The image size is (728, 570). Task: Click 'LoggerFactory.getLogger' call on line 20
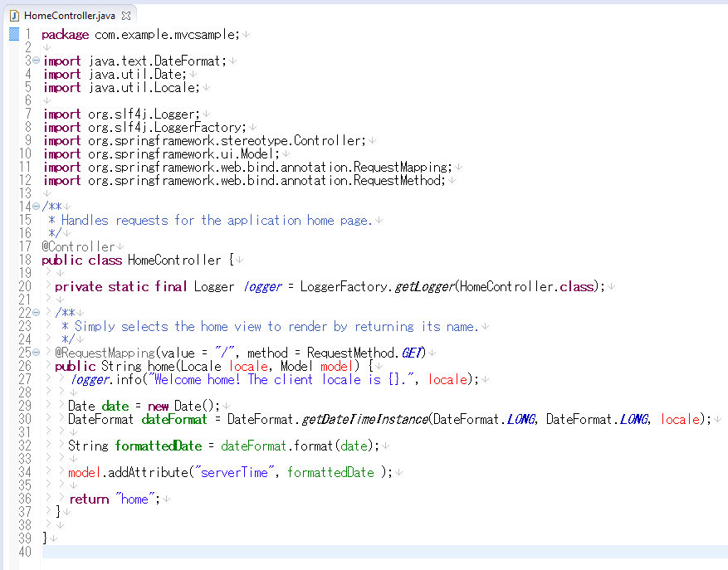click(x=377, y=286)
